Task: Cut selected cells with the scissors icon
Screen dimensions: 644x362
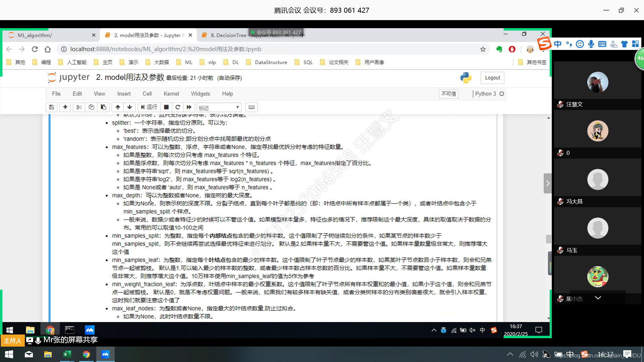Action: click(79, 107)
